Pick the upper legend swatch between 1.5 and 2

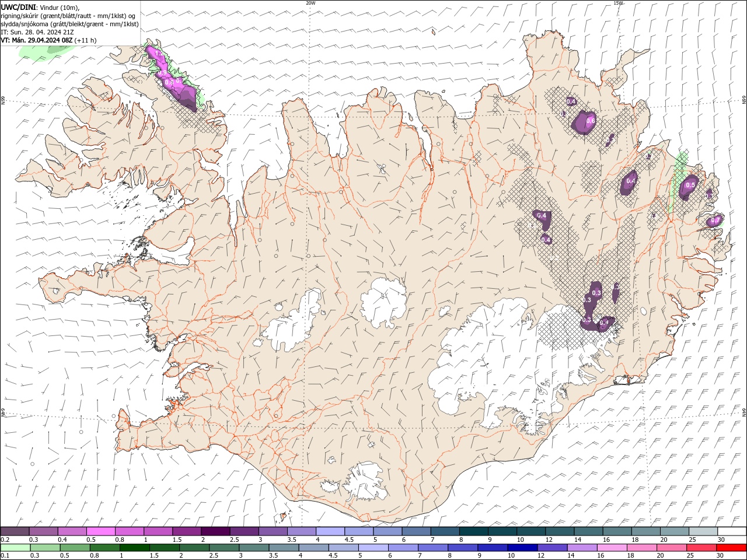coord(186,531)
